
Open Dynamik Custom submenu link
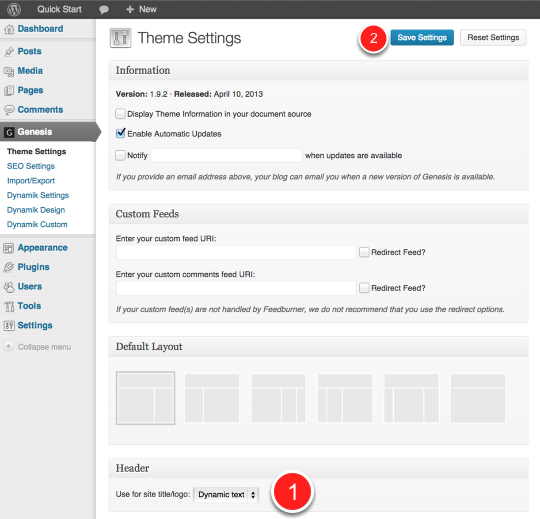(37, 225)
